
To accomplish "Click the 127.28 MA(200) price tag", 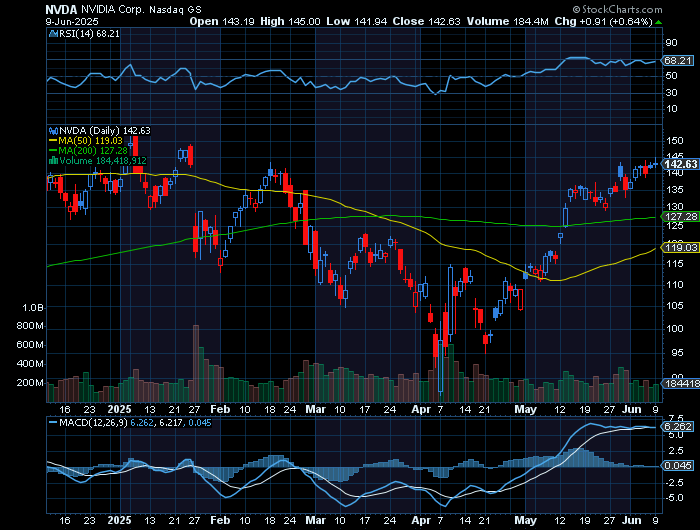I will click(x=680, y=217).
